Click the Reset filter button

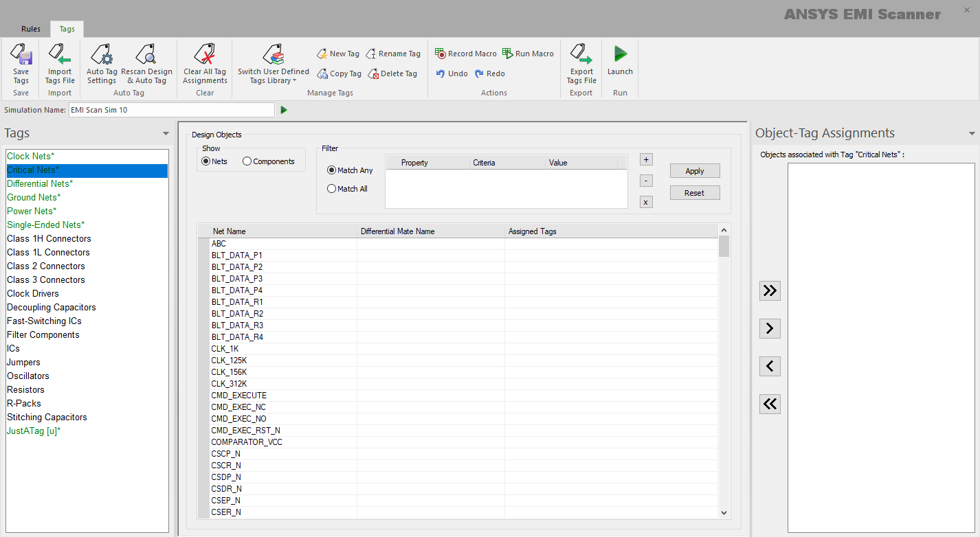click(x=694, y=193)
